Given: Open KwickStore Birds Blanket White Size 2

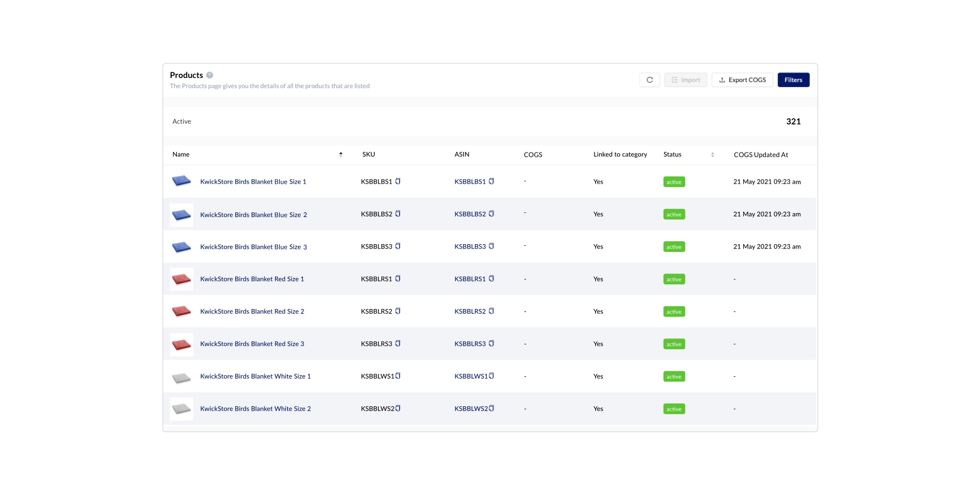Looking at the screenshot, I should [255, 409].
